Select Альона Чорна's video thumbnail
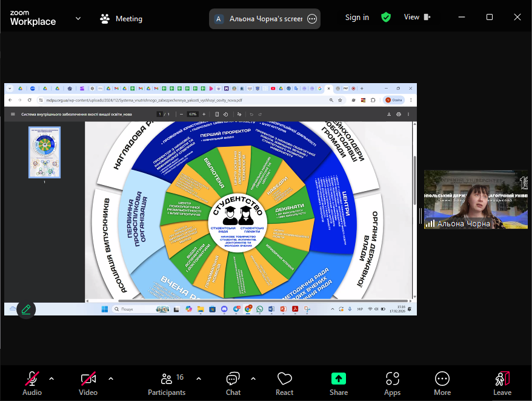The height and width of the screenshot is (401, 532). 476,200
